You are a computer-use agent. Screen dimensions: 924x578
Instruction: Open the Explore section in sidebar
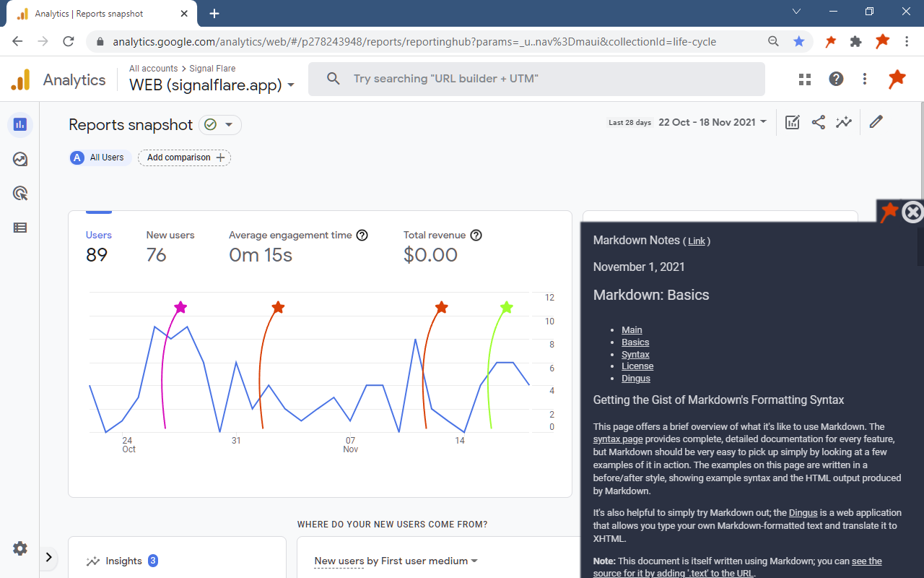(x=20, y=159)
